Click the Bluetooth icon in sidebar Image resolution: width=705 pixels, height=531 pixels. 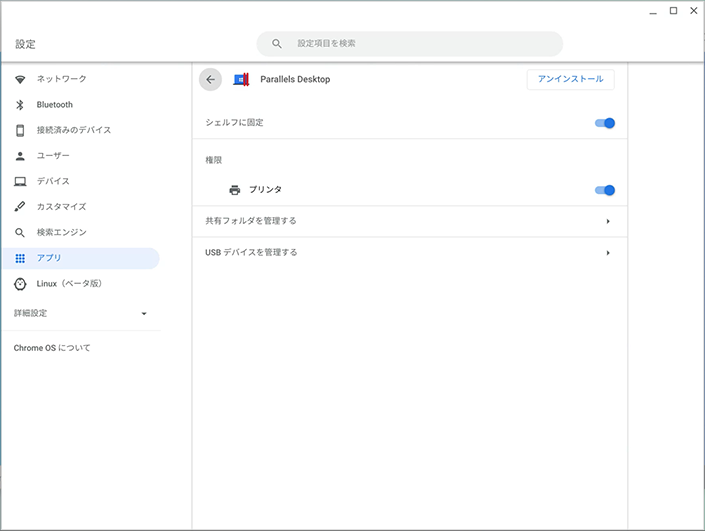tap(20, 105)
